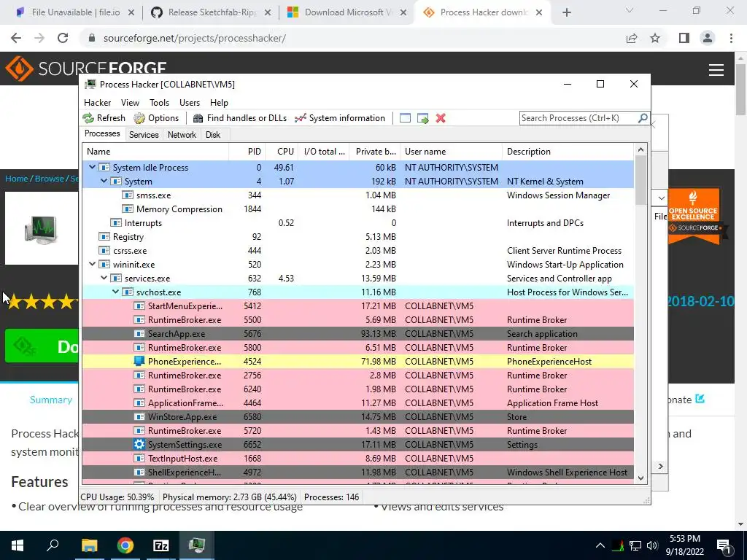Open a new Chrome tab
Viewport: 747px width, 560px height.
pyautogui.click(x=566, y=12)
